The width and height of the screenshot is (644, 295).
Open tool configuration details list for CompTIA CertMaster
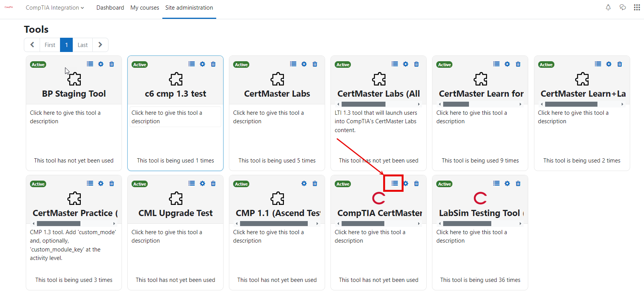(x=395, y=183)
